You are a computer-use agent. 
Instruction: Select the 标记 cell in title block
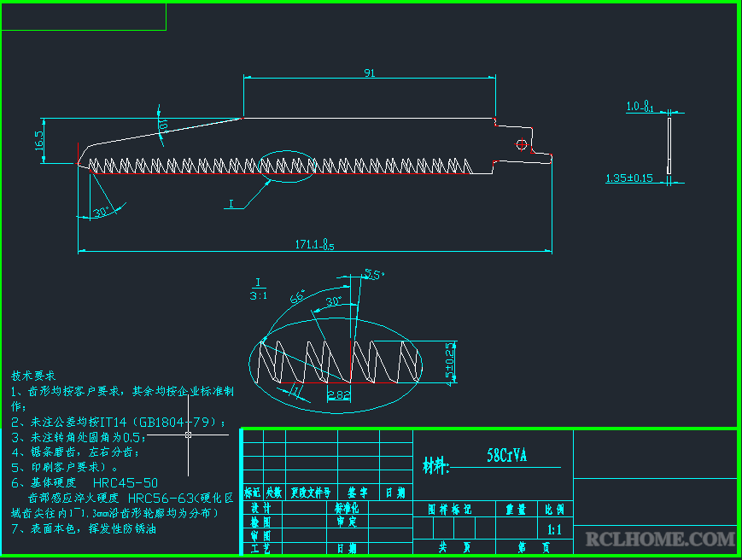[253, 493]
